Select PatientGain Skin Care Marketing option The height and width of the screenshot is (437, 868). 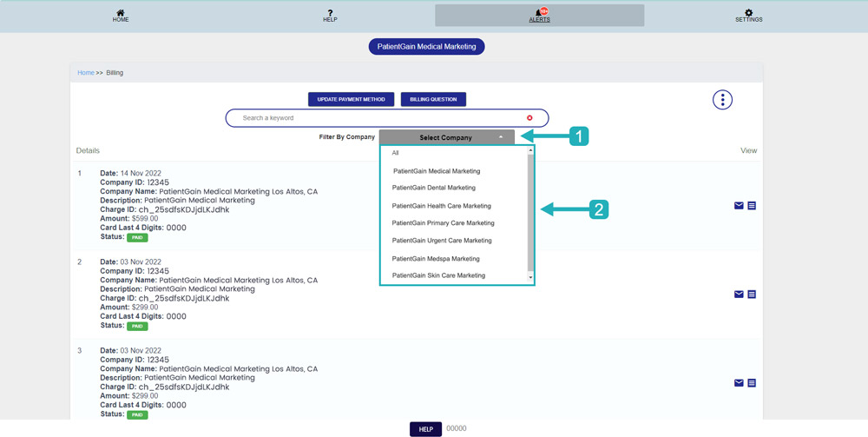click(438, 275)
